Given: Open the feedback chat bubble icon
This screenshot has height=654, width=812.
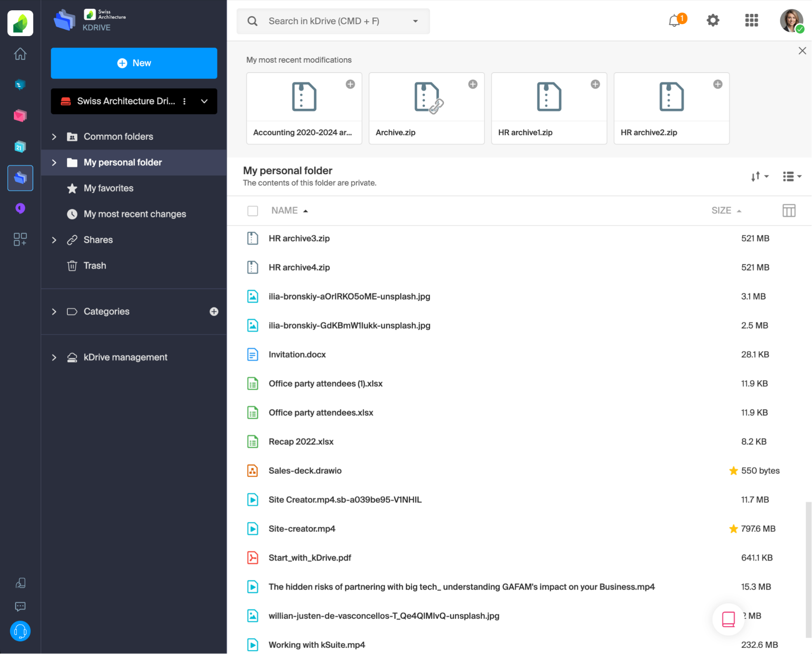Looking at the screenshot, I should click(20, 606).
